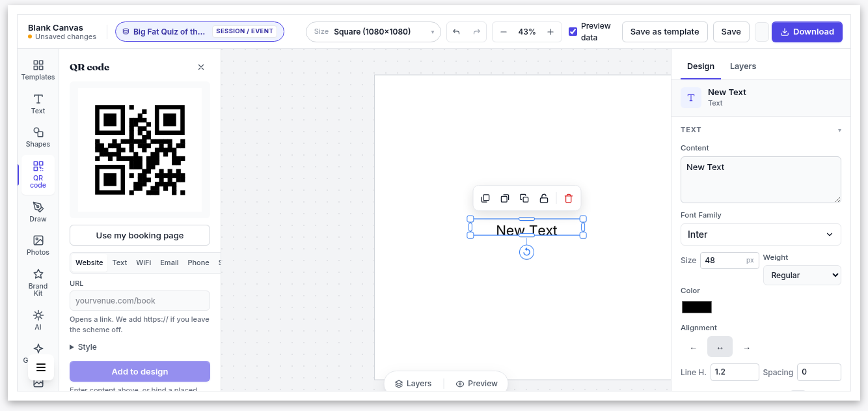Click the Content text area

click(761, 180)
